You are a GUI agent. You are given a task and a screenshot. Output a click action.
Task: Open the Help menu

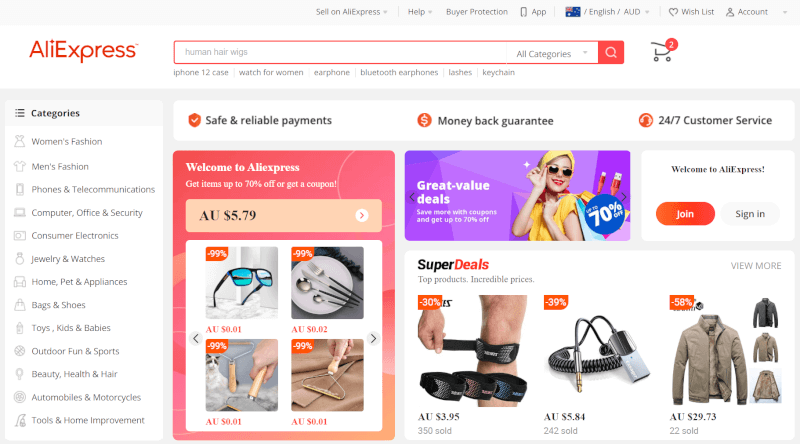tap(419, 12)
